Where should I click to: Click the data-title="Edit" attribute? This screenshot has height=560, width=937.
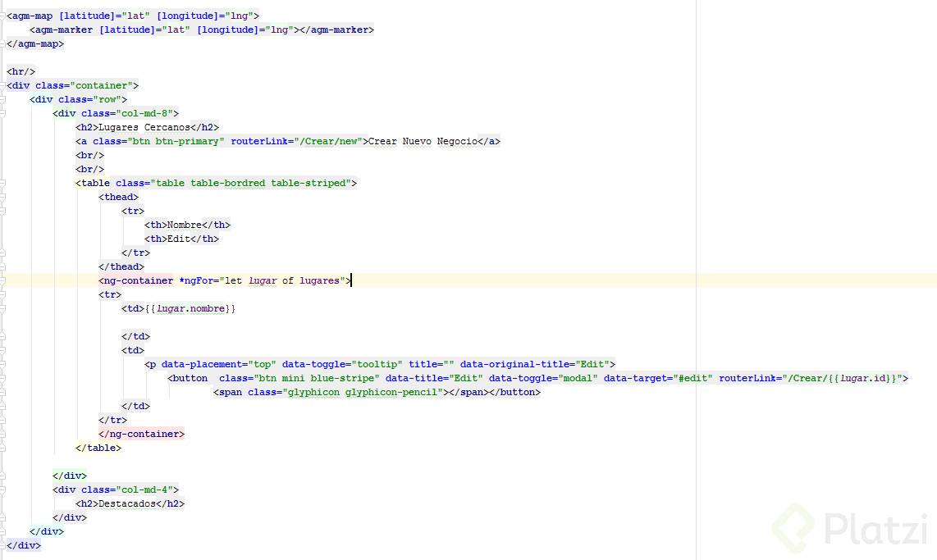(x=434, y=378)
